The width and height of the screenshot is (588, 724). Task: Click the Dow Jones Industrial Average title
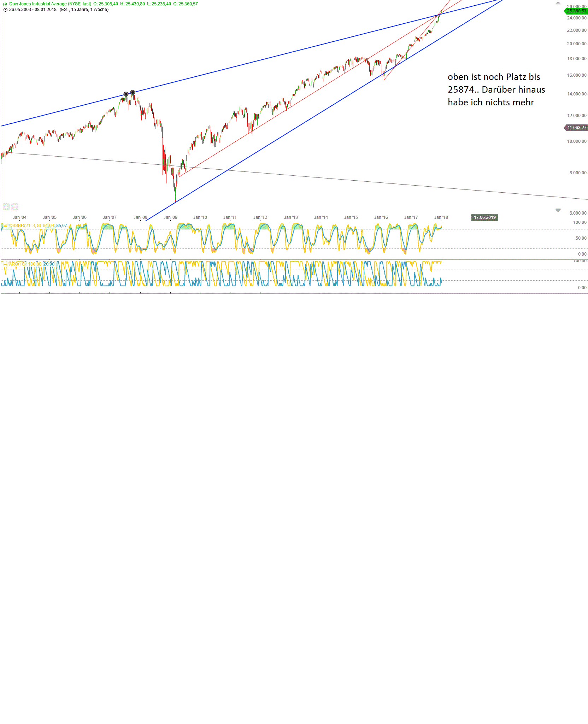point(50,4)
